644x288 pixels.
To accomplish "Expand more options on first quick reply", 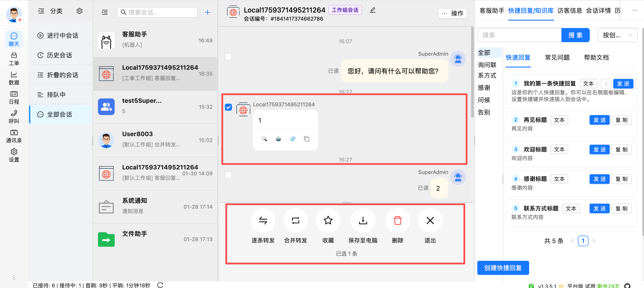I will (606, 84).
